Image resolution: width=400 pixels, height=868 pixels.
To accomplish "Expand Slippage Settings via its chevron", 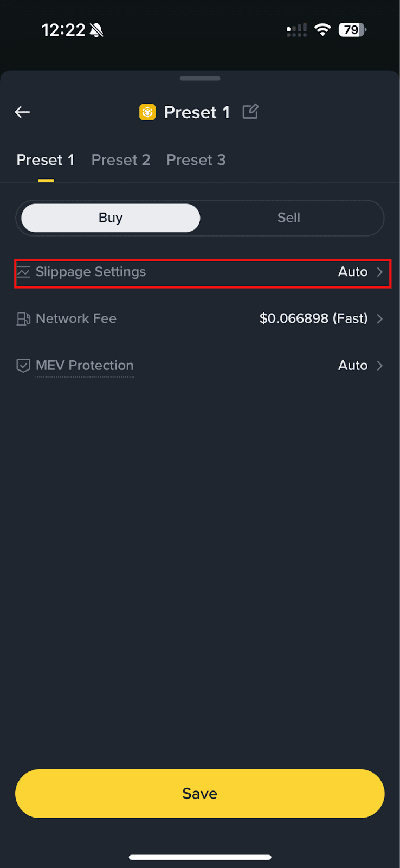I will [379, 272].
